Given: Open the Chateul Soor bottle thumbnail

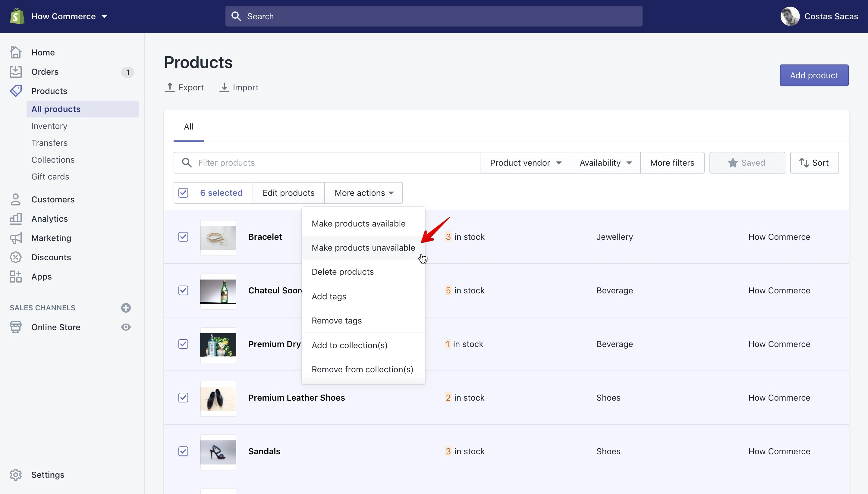Looking at the screenshot, I should pyautogui.click(x=218, y=292).
